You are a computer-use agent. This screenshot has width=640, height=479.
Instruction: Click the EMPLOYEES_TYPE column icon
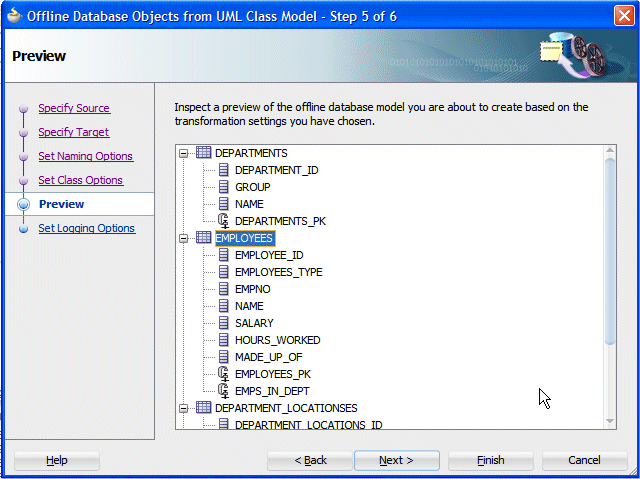click(x=223, y=272)
